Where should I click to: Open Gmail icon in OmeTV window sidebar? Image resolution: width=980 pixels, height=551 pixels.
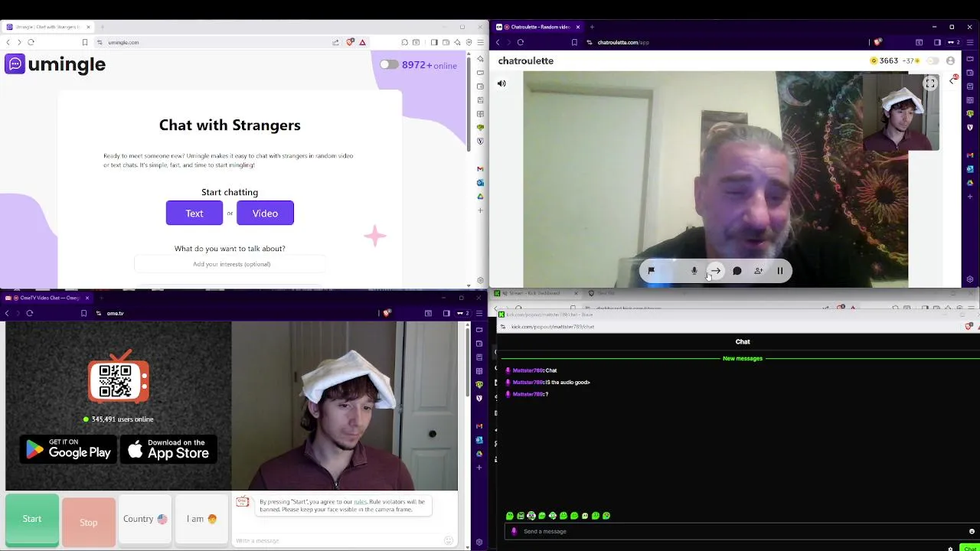pos(479,426)
